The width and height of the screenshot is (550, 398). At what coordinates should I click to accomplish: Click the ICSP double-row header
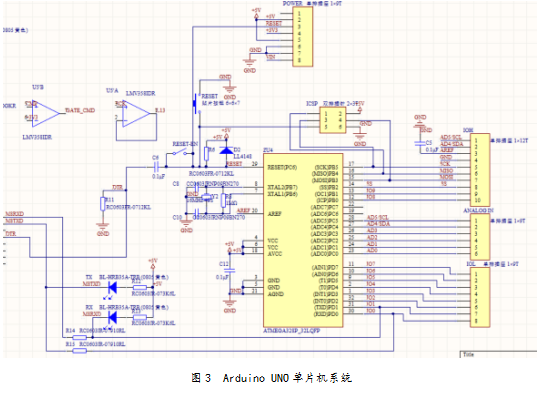333,120
